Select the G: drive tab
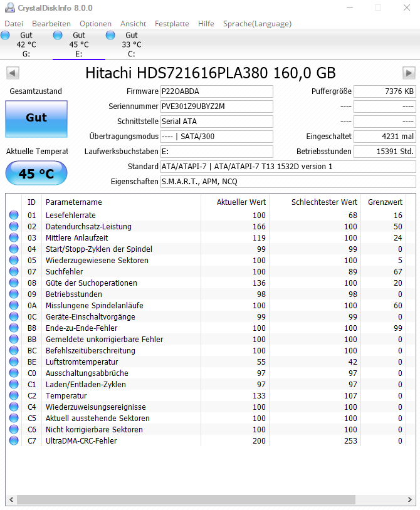The image size is (420, 510). [26, 44]
